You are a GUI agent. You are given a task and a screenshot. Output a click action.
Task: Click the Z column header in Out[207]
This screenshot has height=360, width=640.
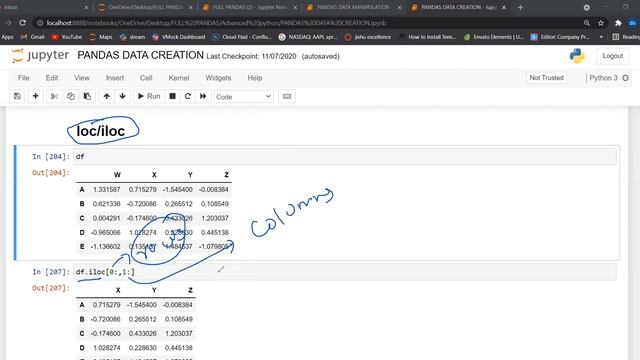click(x=190, y=290)
